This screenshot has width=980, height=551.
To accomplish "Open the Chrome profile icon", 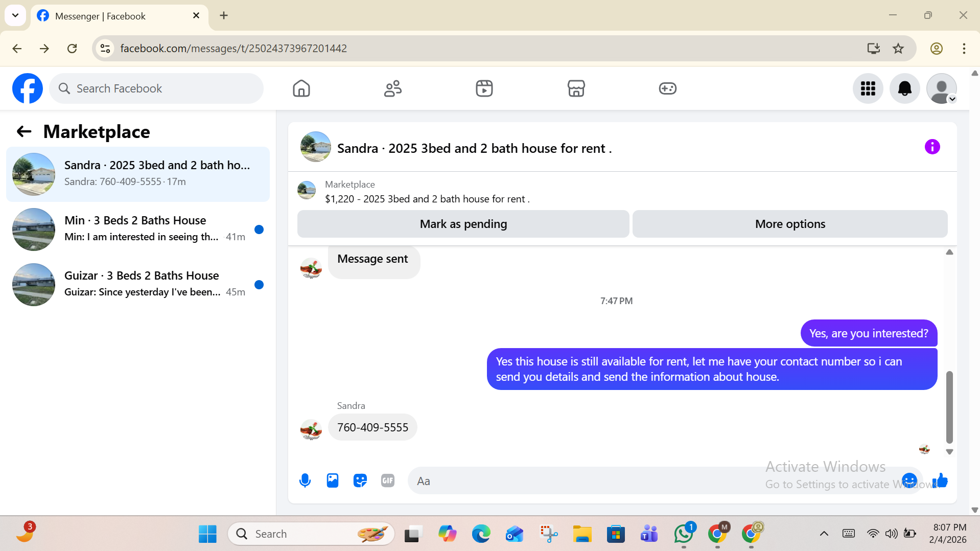I will (x=936, y=49).
